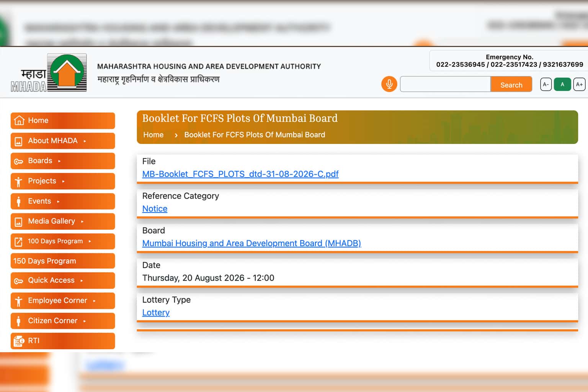
Task: Open the MB-Booklet_FCFS_PLOTS PDF file link
Action: [240, 174]
